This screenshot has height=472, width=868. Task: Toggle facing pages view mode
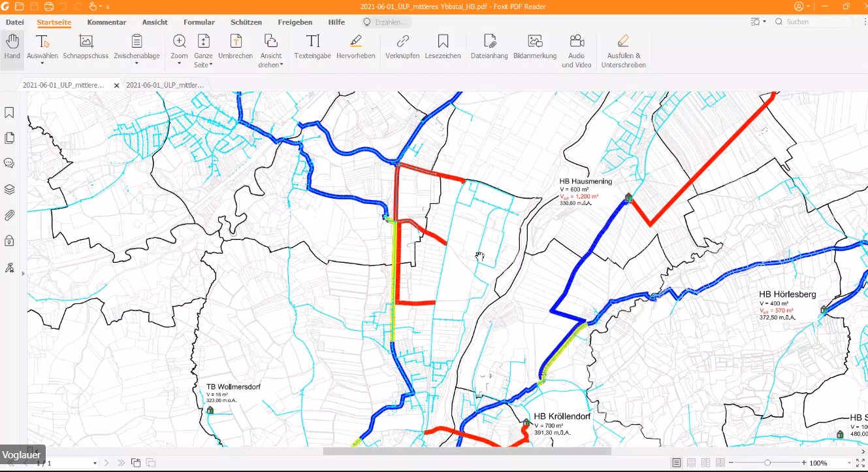click(x=705, y=463)
